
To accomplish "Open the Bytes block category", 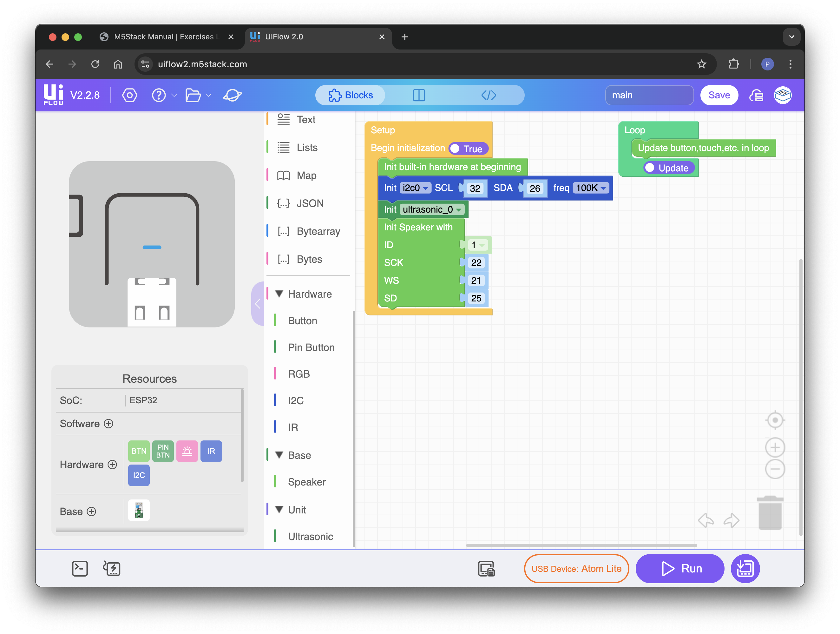I will [x=309, y=259].
